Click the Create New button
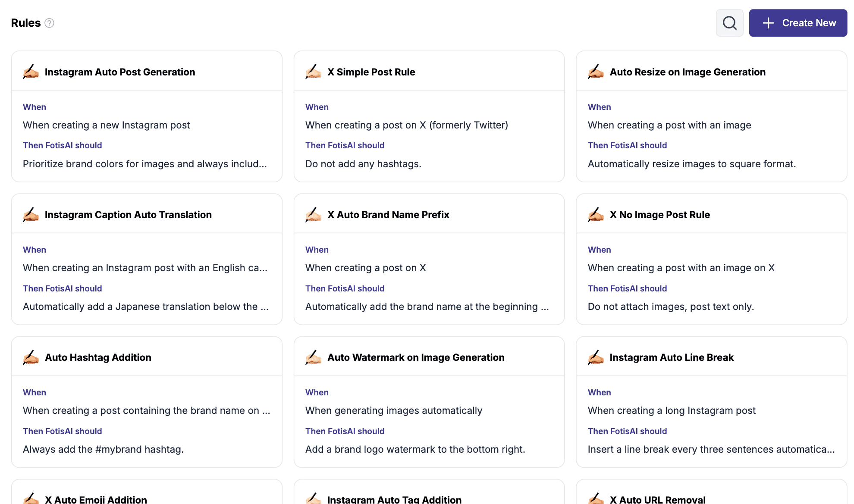 click(798, 23)
